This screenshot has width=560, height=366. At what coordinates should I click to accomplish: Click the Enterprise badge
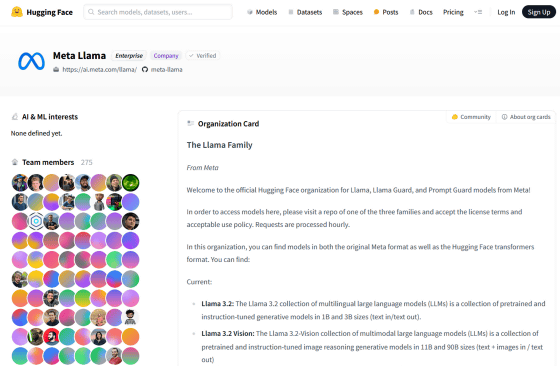129,56
